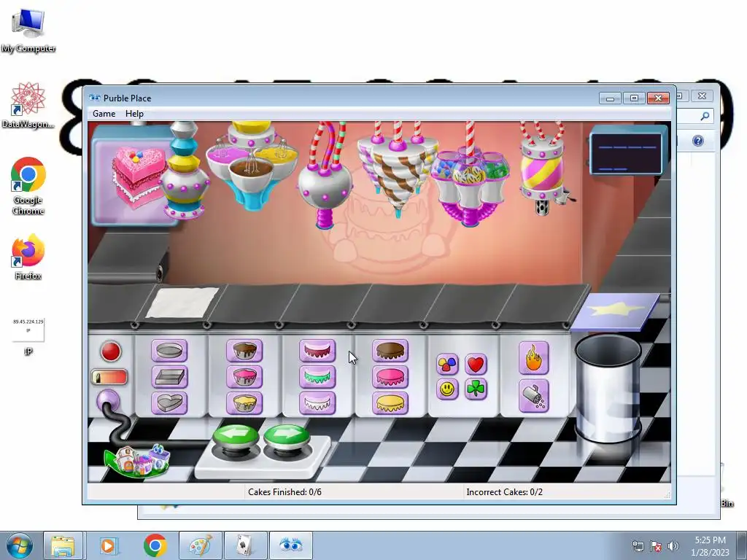Viewport: 747px width, 560px height.
Task: Pick the green filling layer
Action: (317, 377)
